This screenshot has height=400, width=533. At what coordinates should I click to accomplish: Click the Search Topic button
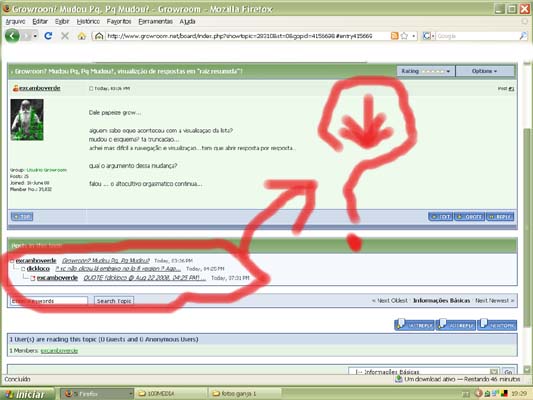[114, 301]
